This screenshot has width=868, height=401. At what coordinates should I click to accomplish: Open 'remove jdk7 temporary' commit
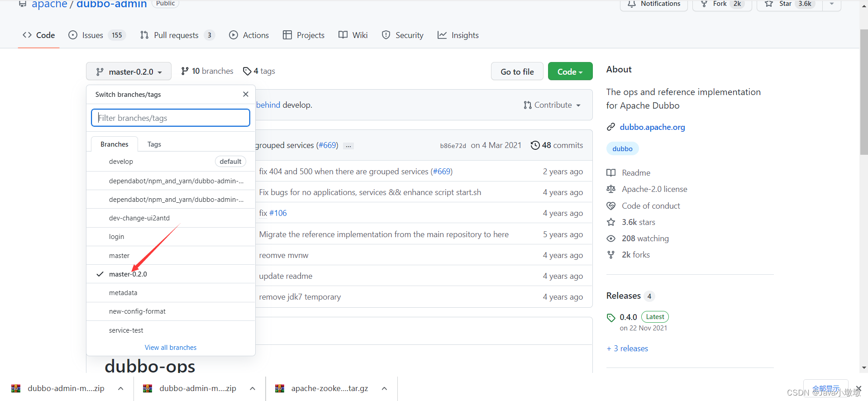click(x=300, y=297)
